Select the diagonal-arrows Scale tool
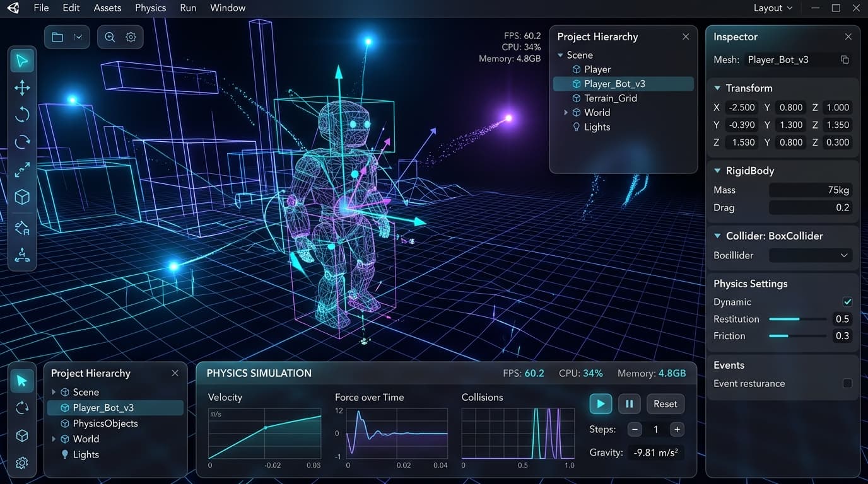 click(22, 170)
